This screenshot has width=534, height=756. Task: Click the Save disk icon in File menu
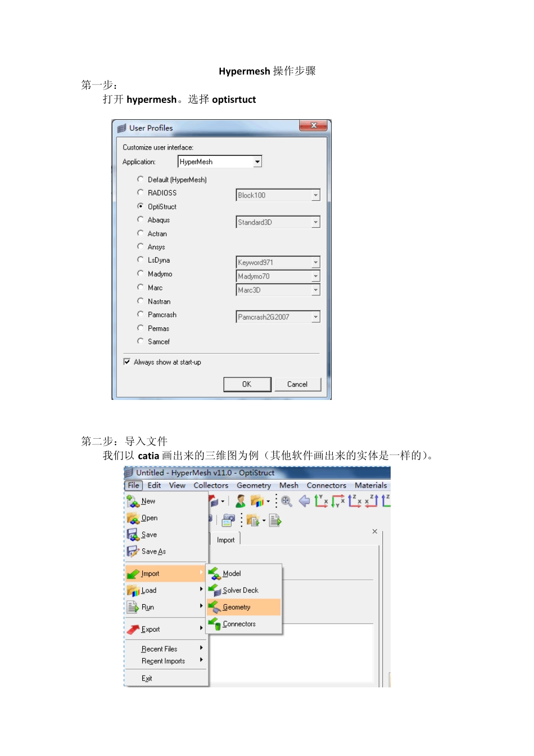coord(133,534)
